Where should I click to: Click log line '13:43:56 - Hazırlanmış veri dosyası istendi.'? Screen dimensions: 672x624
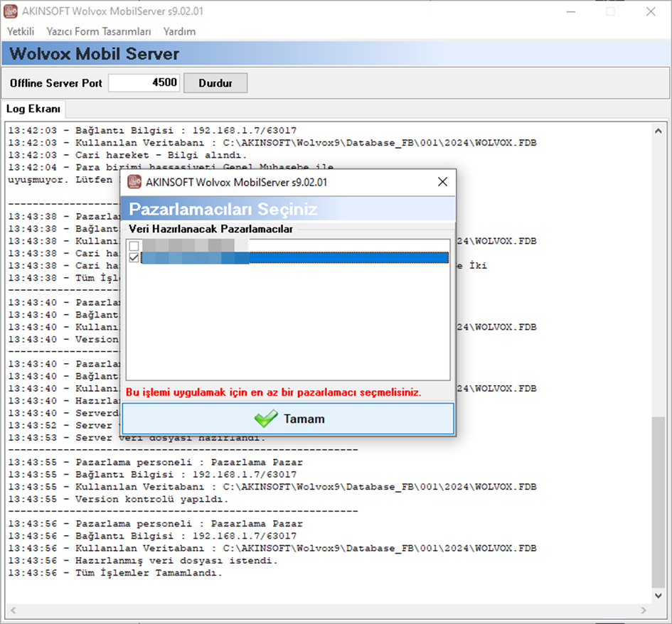[143, 561]
